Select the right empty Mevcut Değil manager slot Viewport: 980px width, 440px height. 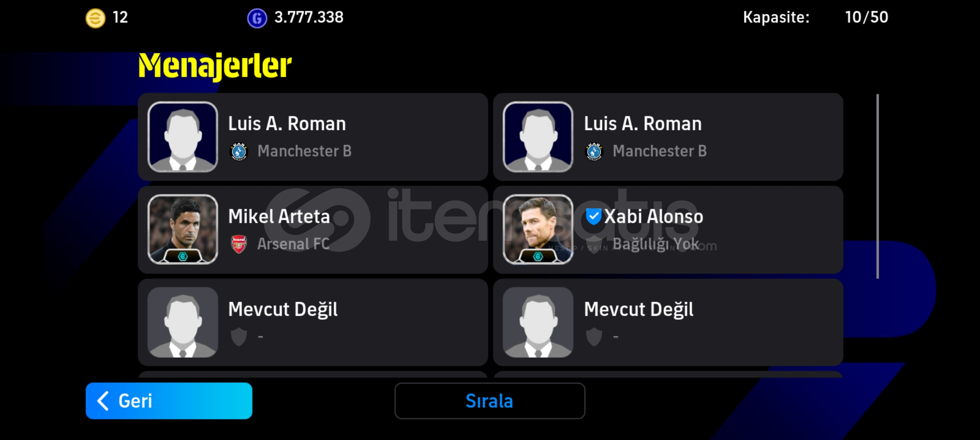pos(668,322)
